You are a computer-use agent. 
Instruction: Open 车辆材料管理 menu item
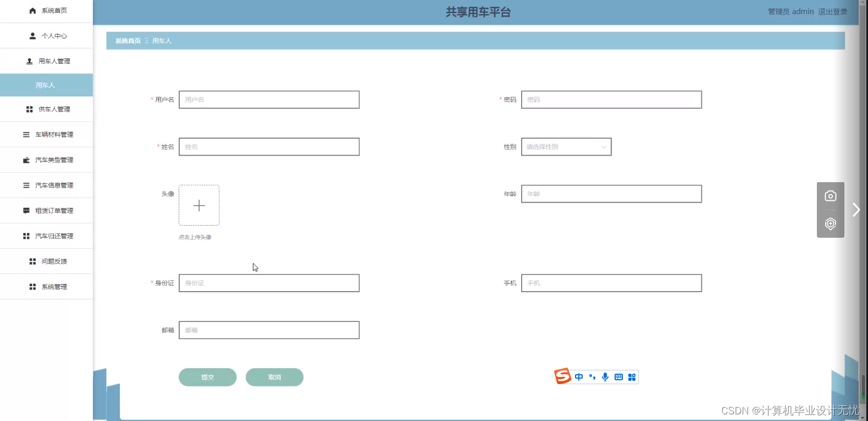pos(46,135)
